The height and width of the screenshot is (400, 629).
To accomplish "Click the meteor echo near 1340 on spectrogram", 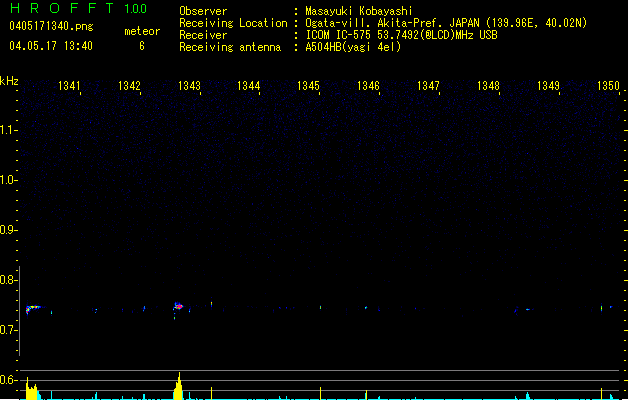I will point(33,309).
